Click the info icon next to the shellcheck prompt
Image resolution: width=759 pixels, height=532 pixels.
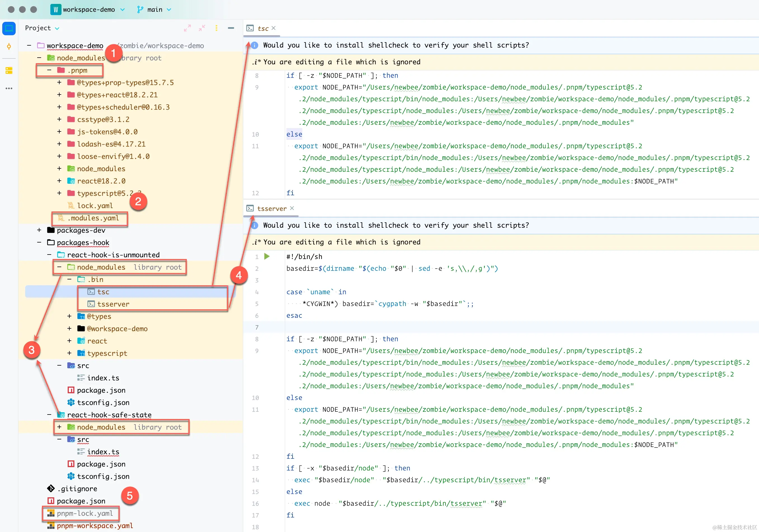point(254,45)
